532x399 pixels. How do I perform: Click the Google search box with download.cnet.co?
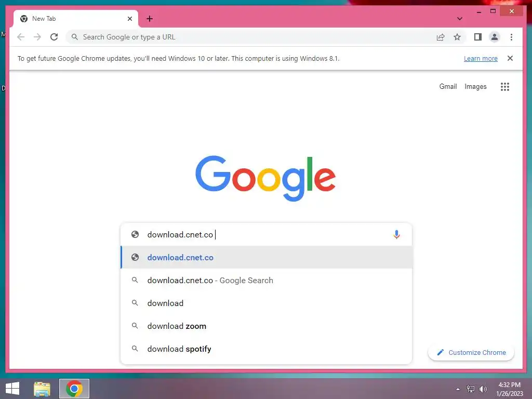[x=267, y=234]
